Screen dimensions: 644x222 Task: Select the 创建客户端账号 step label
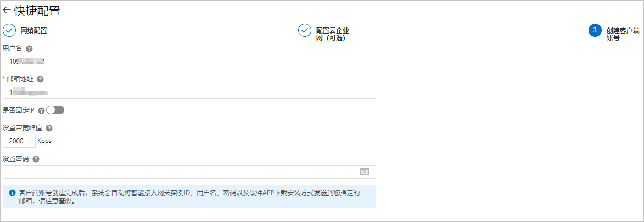(623, 34)
